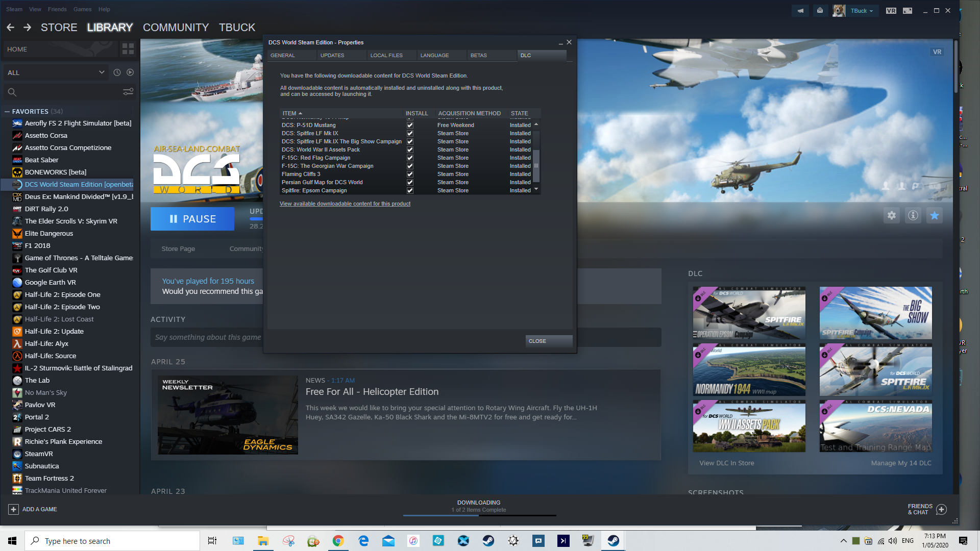
Task: Sort DLC list by ITEM column arrow
Action: (300, 113)
